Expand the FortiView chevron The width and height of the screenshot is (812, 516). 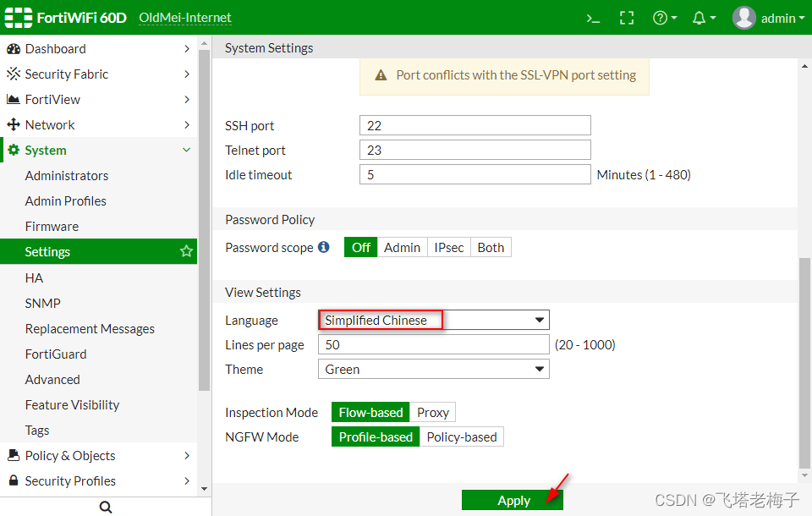tap(187, 100)
